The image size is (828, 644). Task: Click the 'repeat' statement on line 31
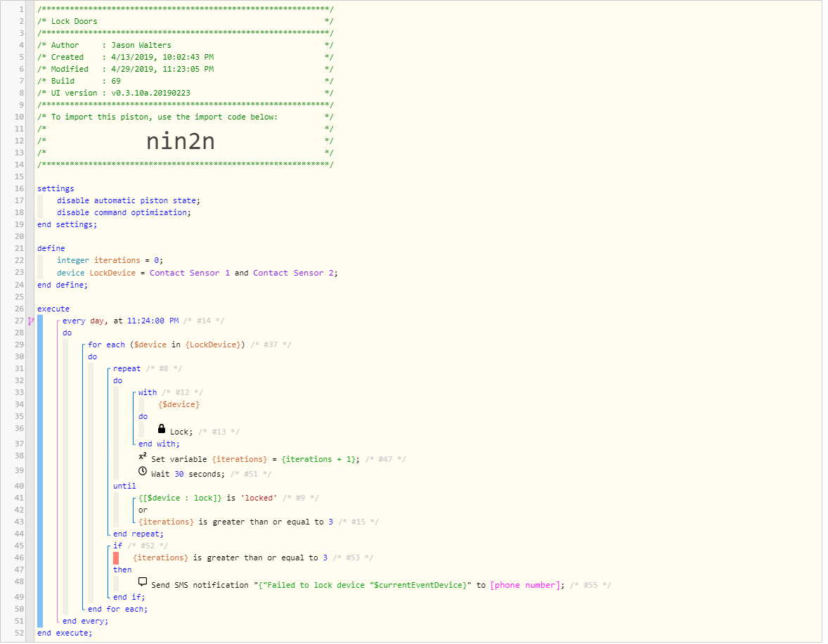tap(127, 369)
